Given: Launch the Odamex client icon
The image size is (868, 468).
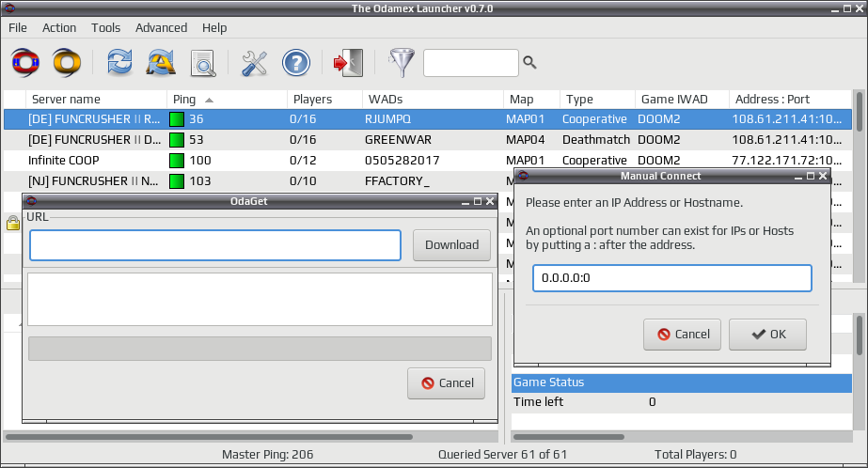Looking at the screenshot, I should 25,63.
